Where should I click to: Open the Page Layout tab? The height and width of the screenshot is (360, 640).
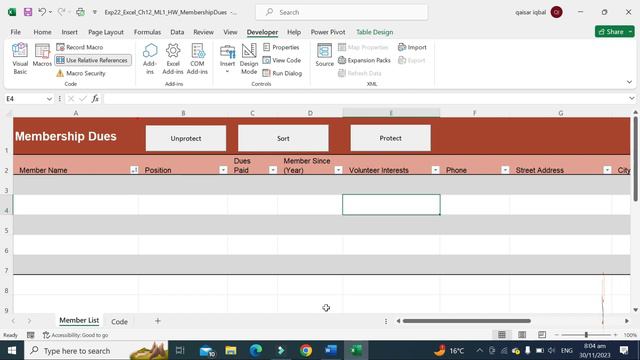point(106,32)
